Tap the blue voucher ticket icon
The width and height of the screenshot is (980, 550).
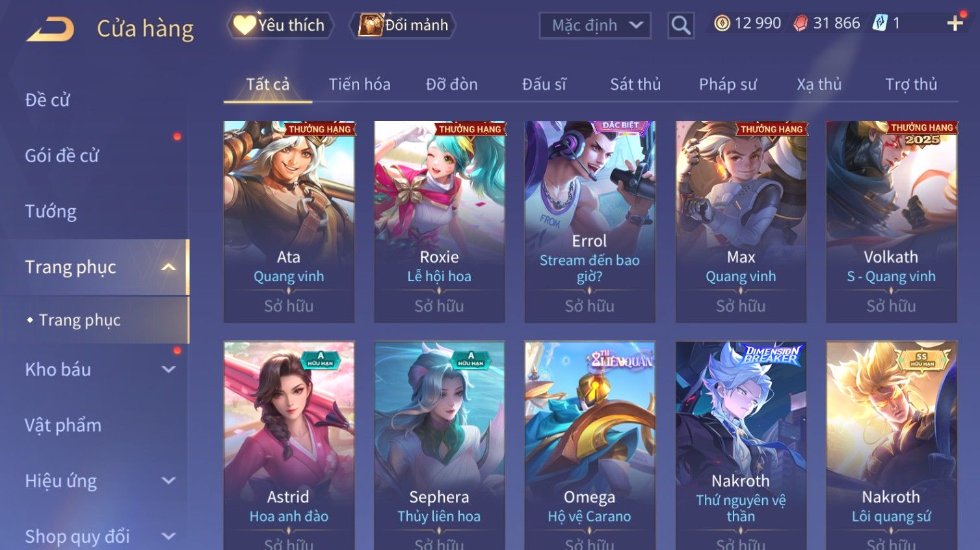click(x=880, y=23)
